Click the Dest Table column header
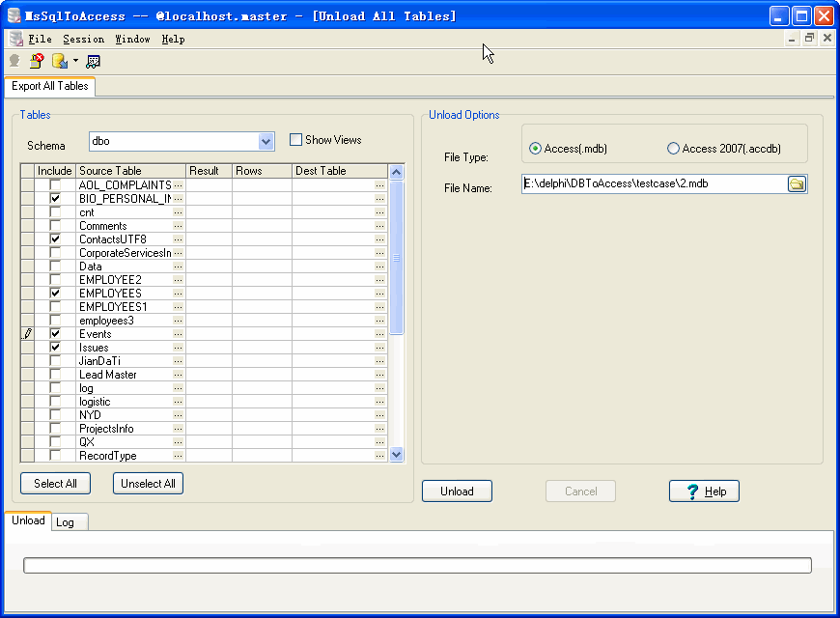This screenshot has height=618, width=840. pos(340,171)
